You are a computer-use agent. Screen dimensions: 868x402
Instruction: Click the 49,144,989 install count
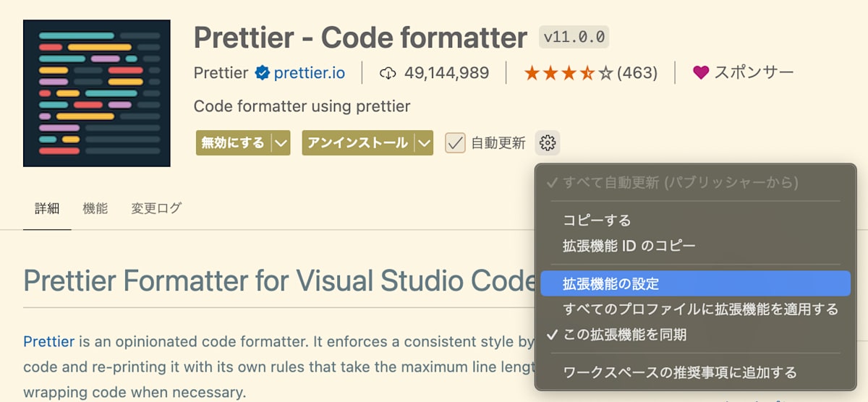[x=446, y=73]
